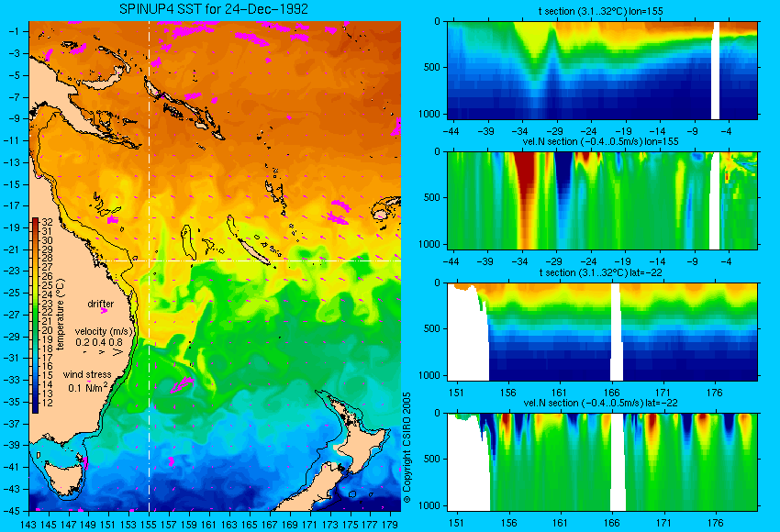Click the 'vel.N section (-0.4..0.5m/s) lon=155' title
Image resolution: width=780 pixels, height=532 pixels.
pyautogui.click(x=601, y=141)
